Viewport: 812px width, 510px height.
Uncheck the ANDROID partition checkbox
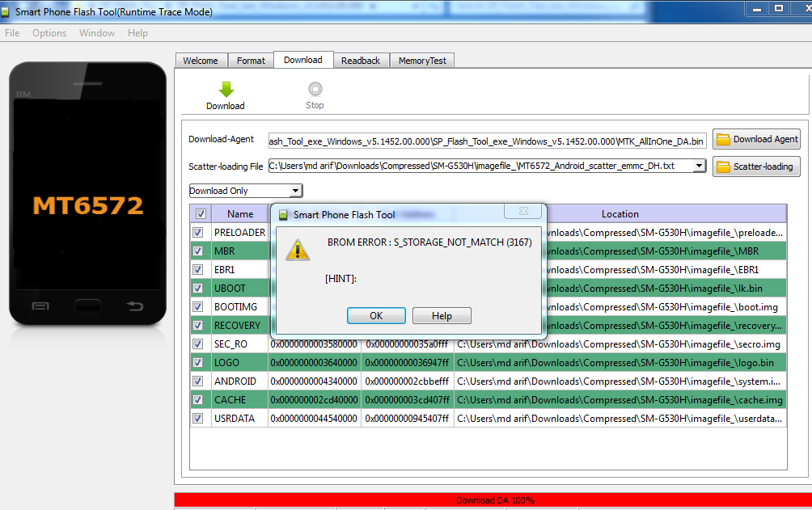coord(198,381)
